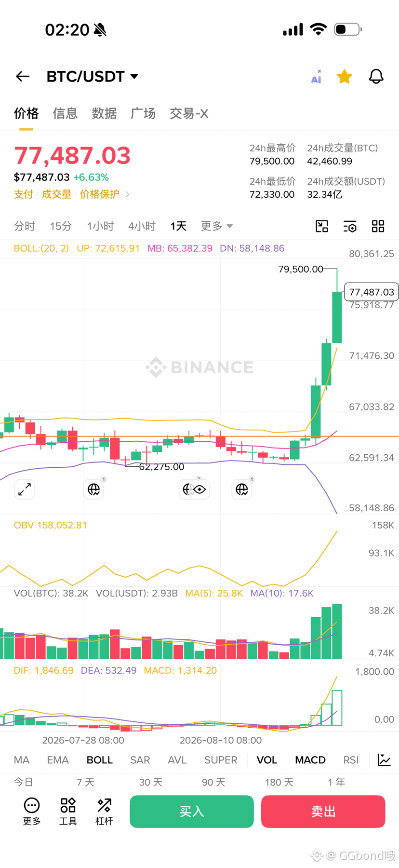Toggle the favorite star icon
Viewport: 399px width, 868px height.
pos(345,77)
